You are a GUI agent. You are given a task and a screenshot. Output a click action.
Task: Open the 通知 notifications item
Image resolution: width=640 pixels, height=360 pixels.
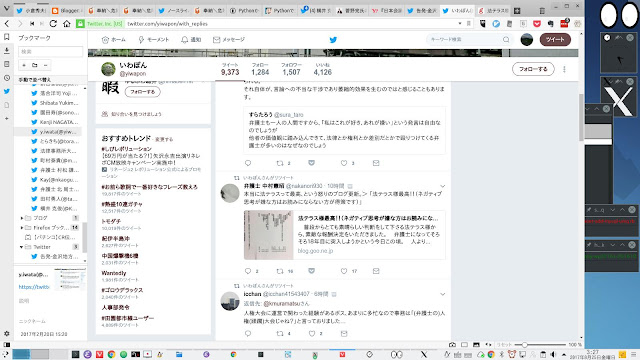191,40
